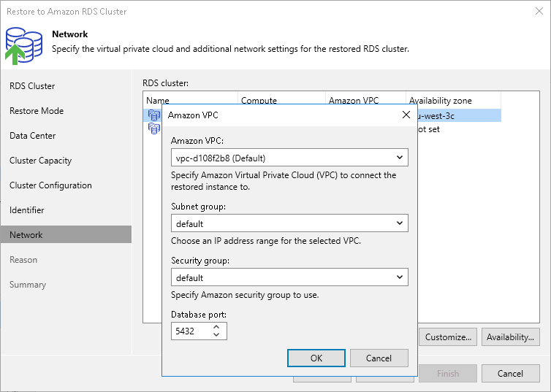Image resolution: width=551 pixels, height=392 pixels.
Task: Sort by the Availability zone column header
Action: coord(452,101)
